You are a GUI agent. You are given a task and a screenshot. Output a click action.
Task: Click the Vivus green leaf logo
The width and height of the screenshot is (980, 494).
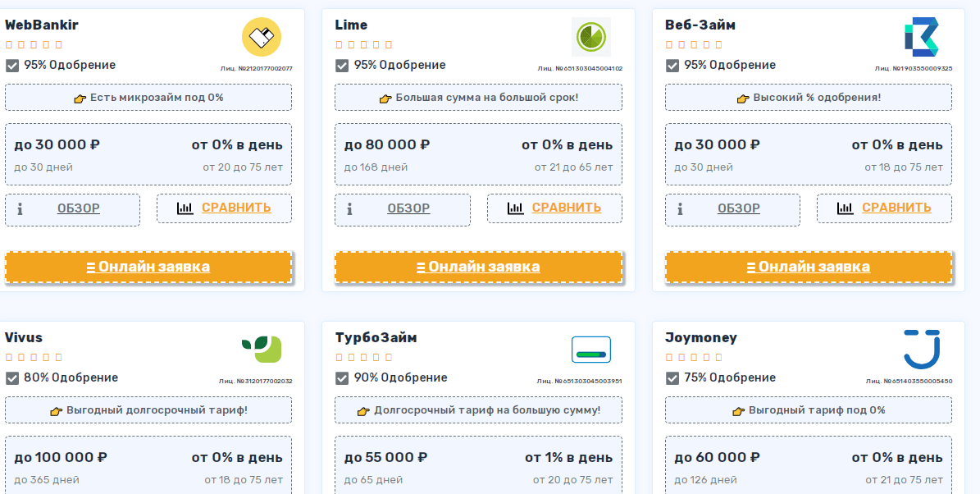(x=262, y=350)
